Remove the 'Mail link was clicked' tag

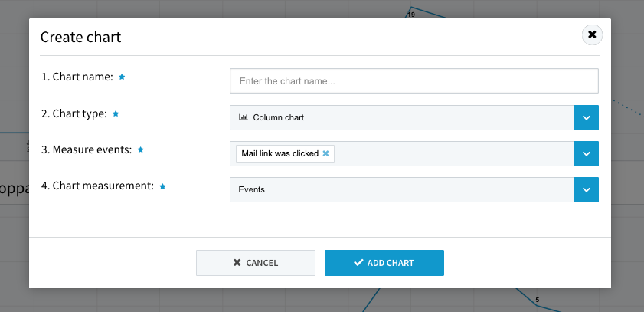[325, 153]
